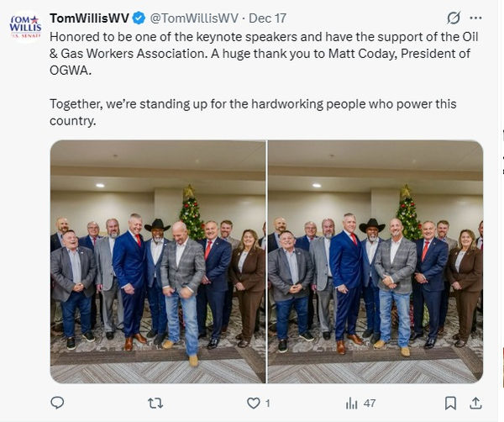Open the Tom Willis profile avatar
The image size is (504, 422).
(x=25, y=26)
